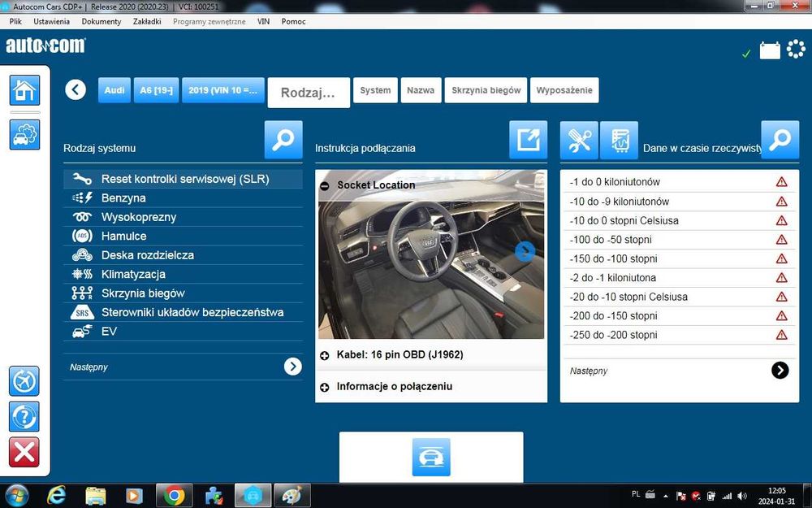This screenshot has height=508, width=812.
Task: Click the Audi breadcrumb button
Action: [x=114, y=90]
